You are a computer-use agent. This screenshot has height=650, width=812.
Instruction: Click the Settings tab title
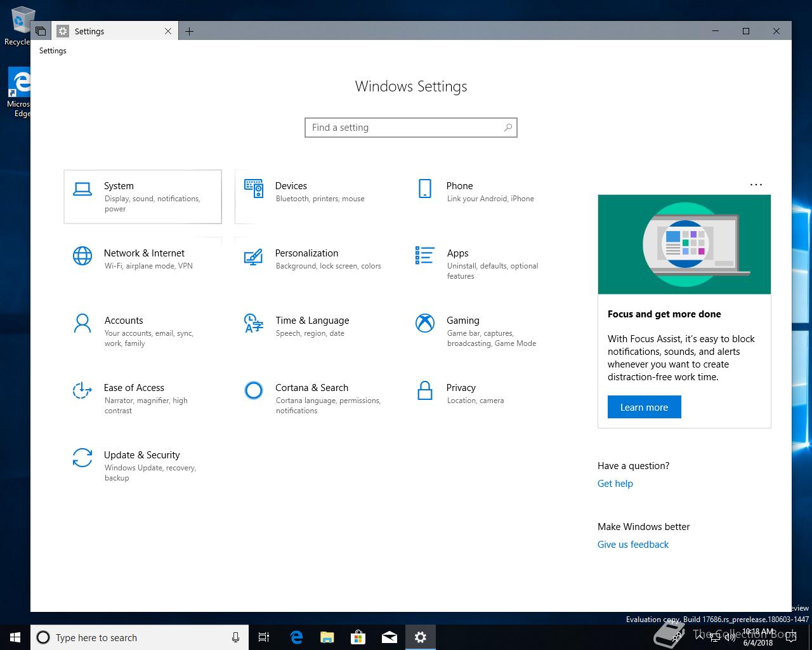click(x=89, y=31)
